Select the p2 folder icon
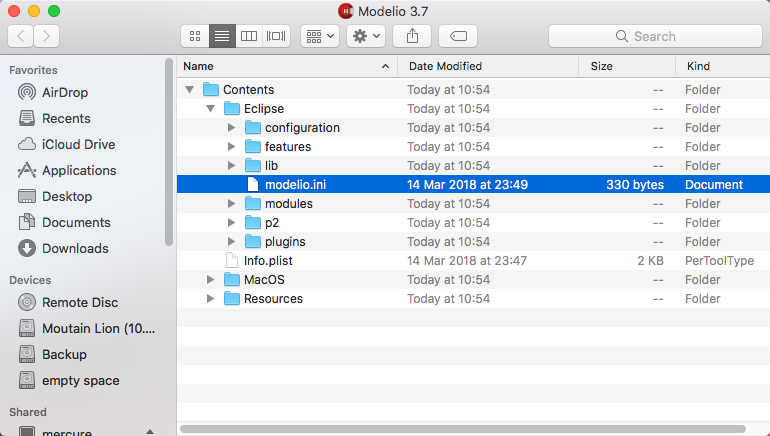 point(253,222)
